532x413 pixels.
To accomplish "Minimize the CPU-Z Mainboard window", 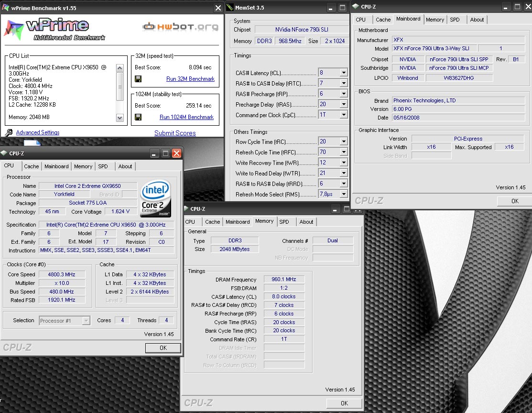I will (x=506, y=7).
